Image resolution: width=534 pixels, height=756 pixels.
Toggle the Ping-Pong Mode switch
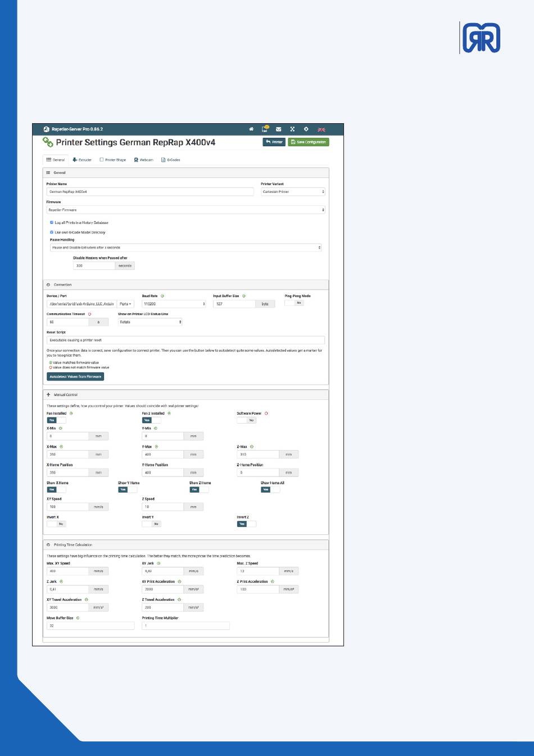click(294, 303)
